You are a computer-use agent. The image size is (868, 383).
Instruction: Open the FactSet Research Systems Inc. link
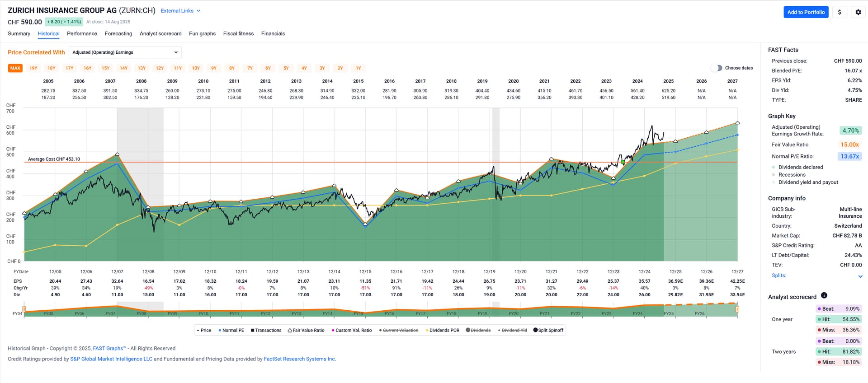point(299,359)
